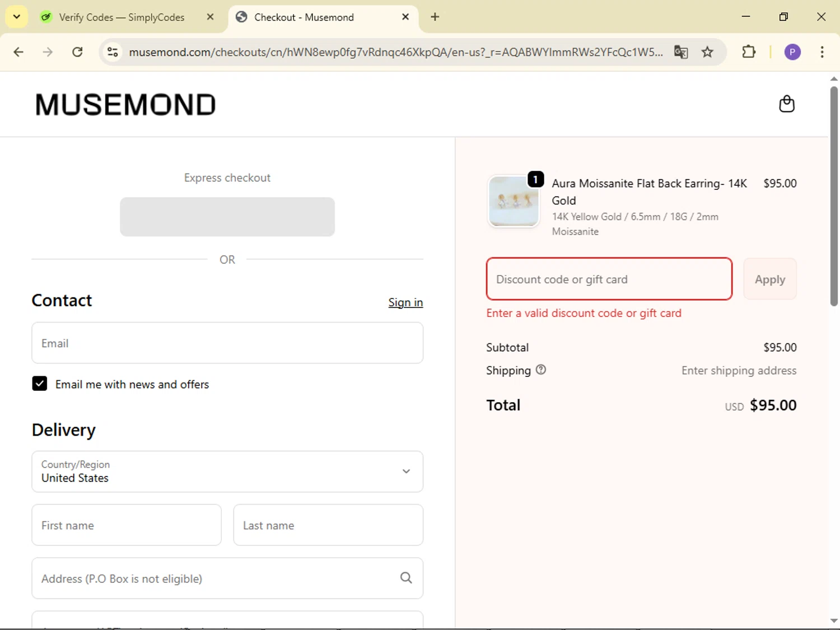Click the Enter shipping address text
This screenshot has width=840, height=630.
(x=739, y=370)
